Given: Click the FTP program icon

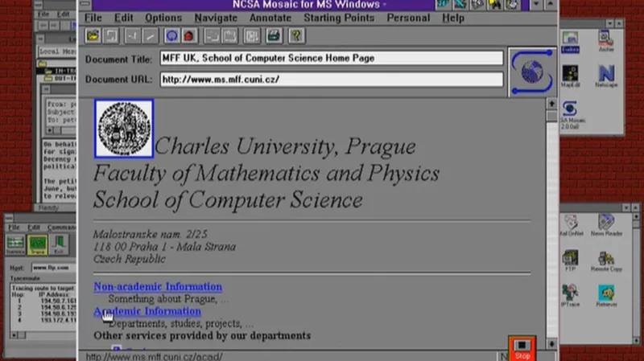Looking at the screenshot, I should (x=570, y=261).
